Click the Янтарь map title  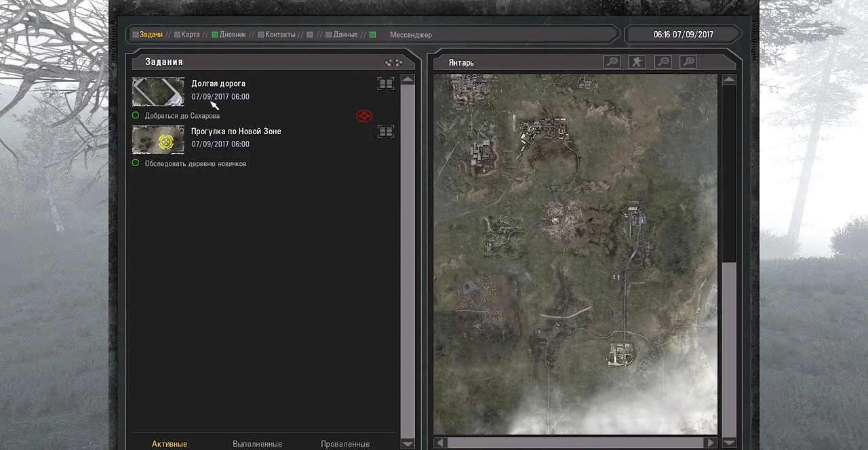point(461,62)
